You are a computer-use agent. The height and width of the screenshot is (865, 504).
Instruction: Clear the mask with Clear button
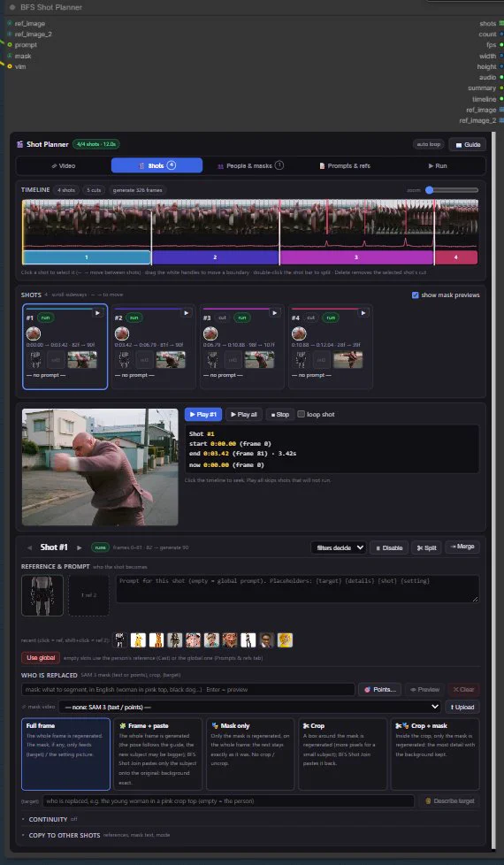click(463, 690)
